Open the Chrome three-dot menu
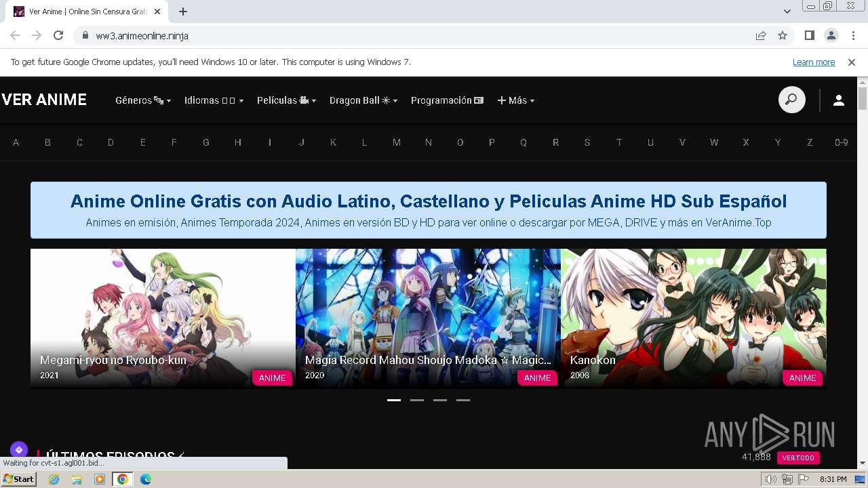Image resolution: width=868 pixels, height=488 pixels. [x=853, y=35]
